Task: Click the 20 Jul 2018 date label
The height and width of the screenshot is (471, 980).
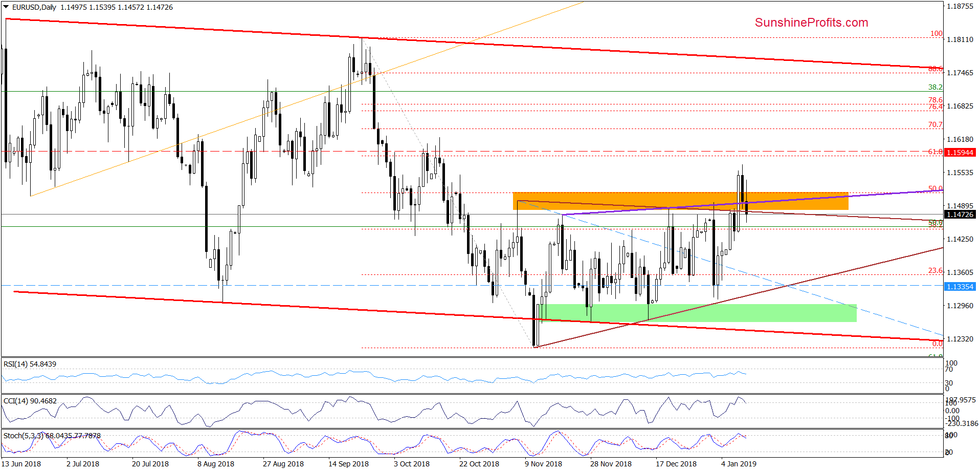Action: [x=150, y=464]
